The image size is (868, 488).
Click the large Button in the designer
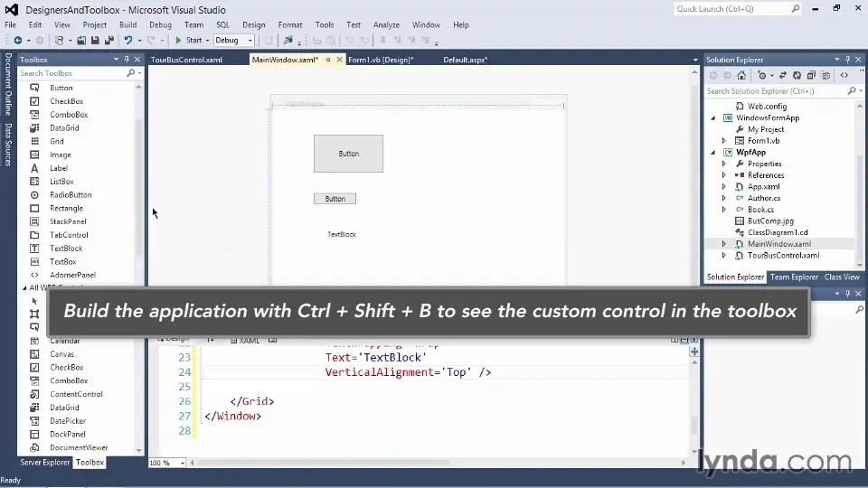coord(348,154)
